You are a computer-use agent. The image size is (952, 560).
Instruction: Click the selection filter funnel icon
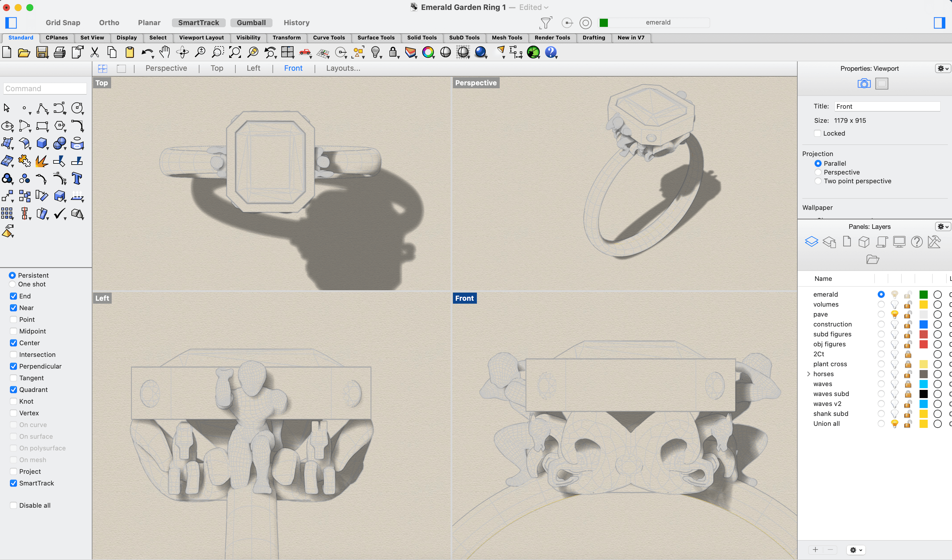point(546,23)
